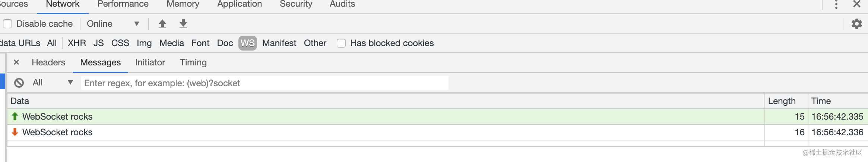Screen dimensions: 868x162
Task: Clear all messages with the block icon
Action: [x=19, y=82]
